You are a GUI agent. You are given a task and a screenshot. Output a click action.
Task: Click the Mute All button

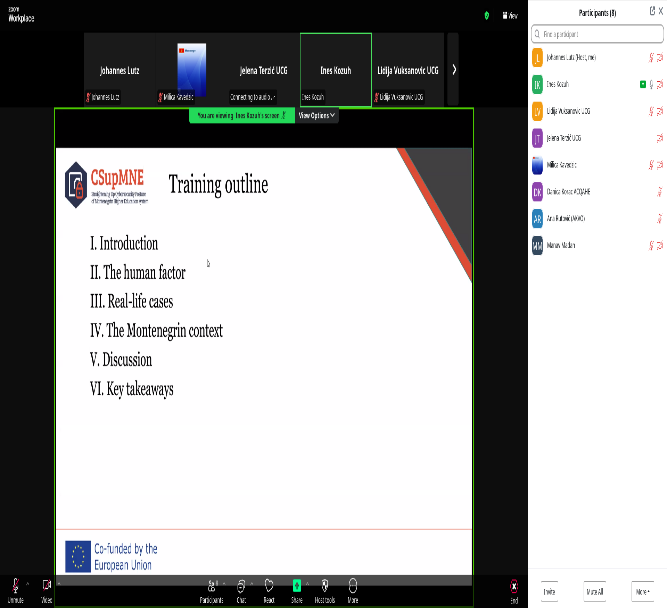594,591
